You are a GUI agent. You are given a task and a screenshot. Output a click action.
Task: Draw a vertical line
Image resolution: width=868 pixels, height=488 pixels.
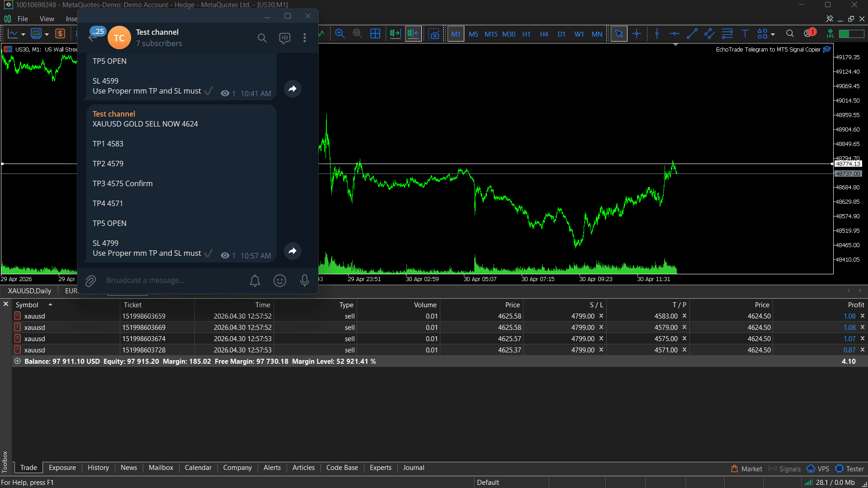pos(657,34)
